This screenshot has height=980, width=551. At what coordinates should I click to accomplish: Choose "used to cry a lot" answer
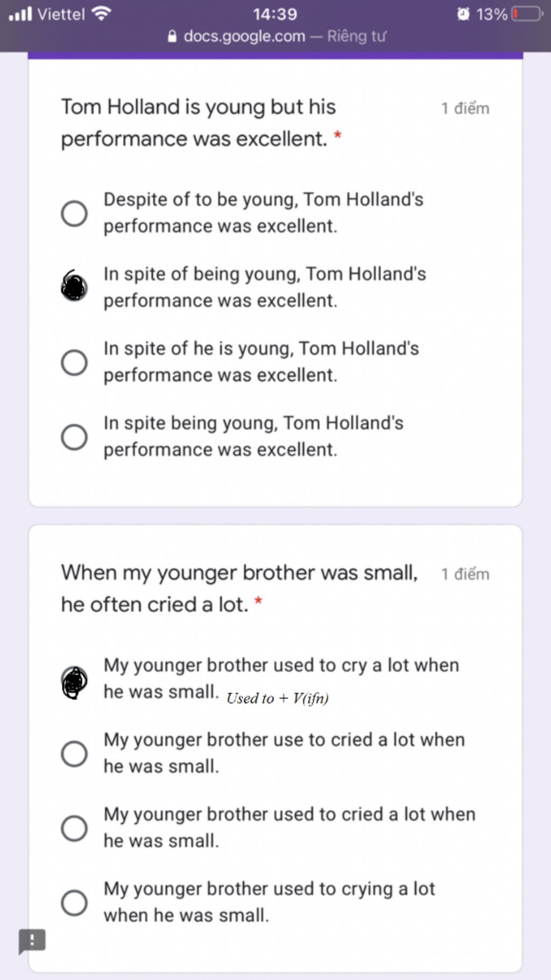click(74, 682)
